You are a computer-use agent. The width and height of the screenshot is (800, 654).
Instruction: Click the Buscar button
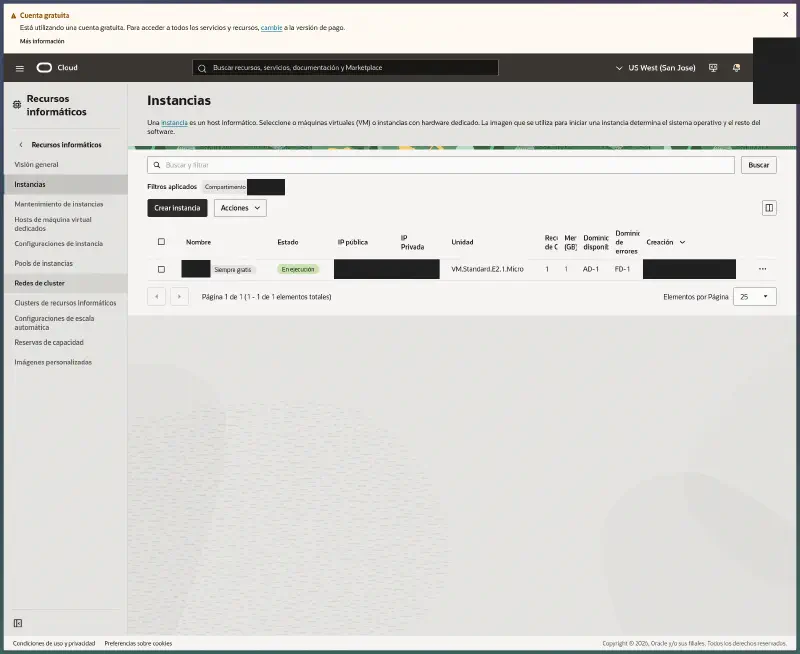759,165
